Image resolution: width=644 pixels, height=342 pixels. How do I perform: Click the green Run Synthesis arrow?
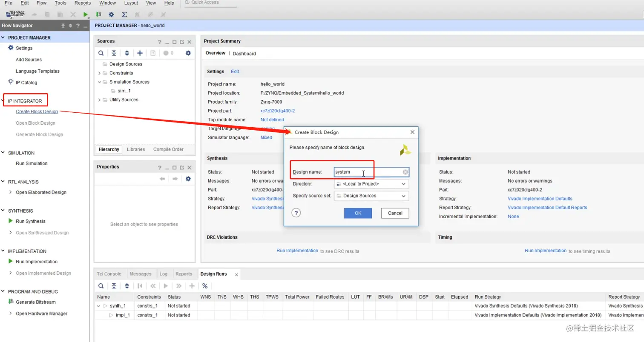point(11,221)
